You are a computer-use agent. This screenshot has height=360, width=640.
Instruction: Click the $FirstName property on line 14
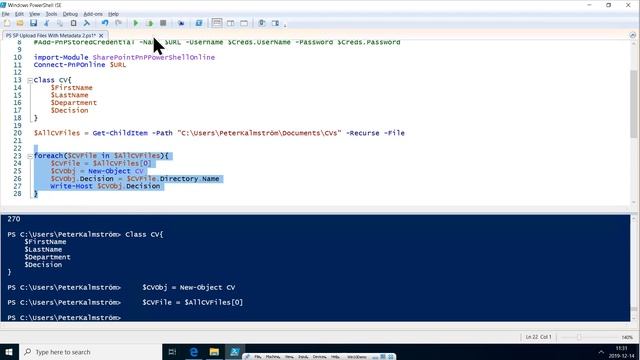tap(71, 88)
